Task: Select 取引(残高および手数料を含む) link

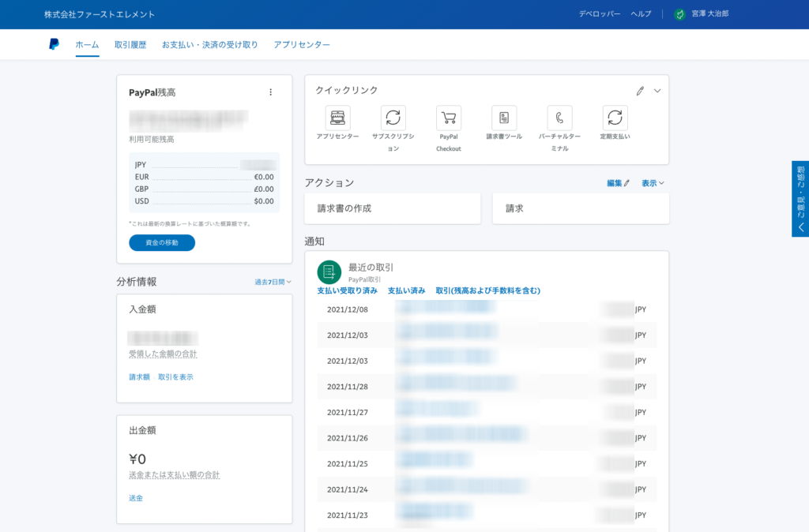Action: [488, 290]
